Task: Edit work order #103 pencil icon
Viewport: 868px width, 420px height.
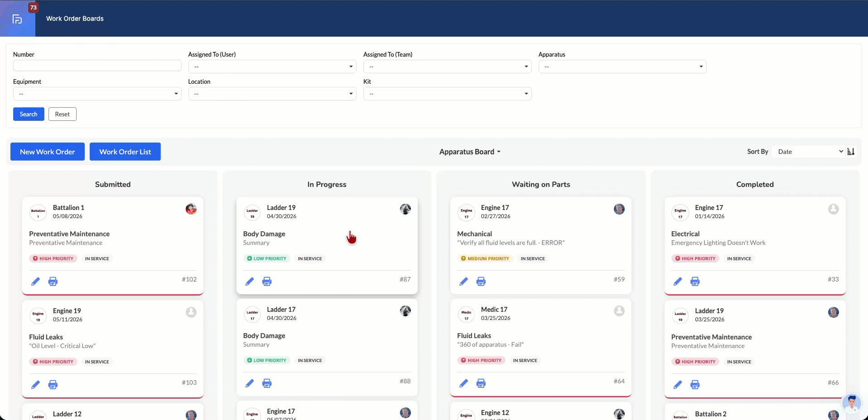Action: 35,385
